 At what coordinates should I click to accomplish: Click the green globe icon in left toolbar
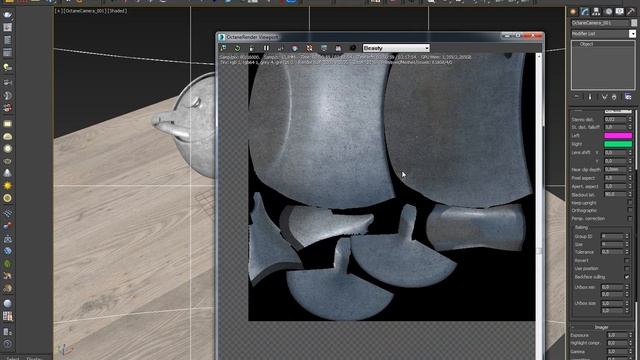7,264
